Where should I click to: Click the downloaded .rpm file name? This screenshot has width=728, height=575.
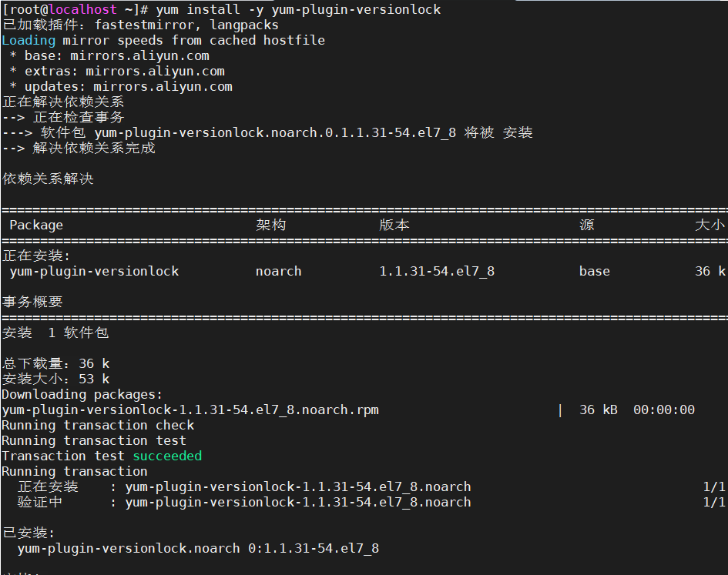190,410
